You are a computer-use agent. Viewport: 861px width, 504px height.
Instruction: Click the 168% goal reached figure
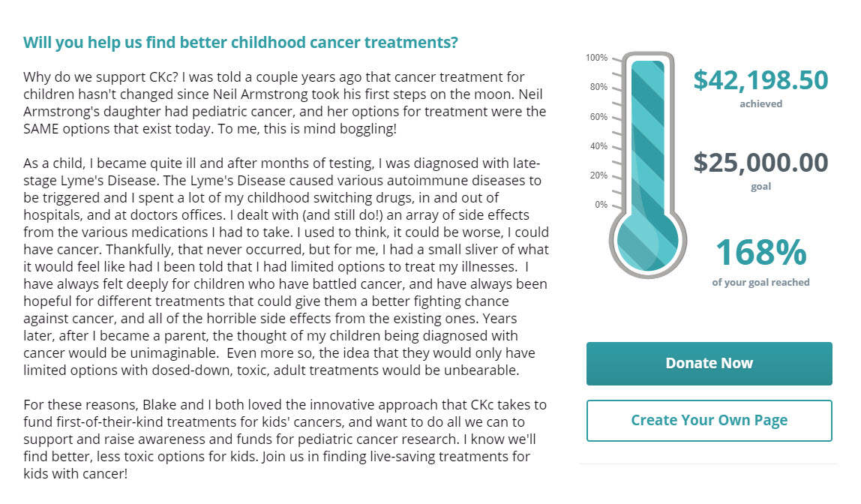click(x=760, y=252)
